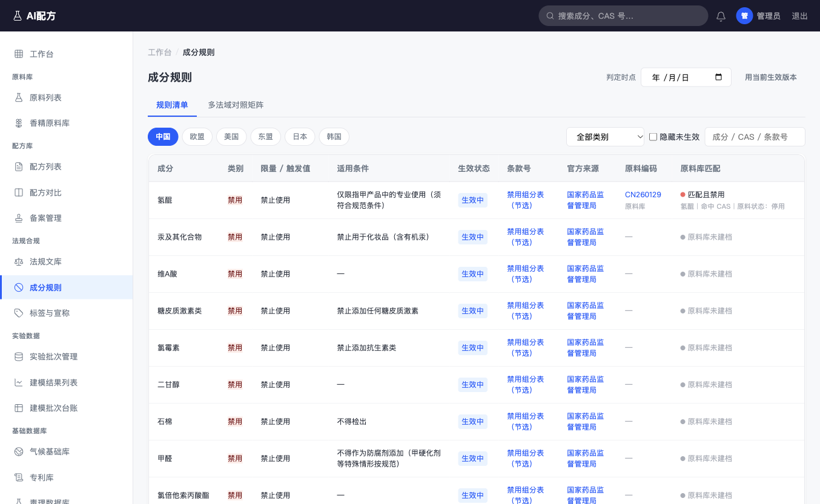Click the 成分规则 prohibited icon
This screenshot has width=820, height=504.
[x=19, y=287]
